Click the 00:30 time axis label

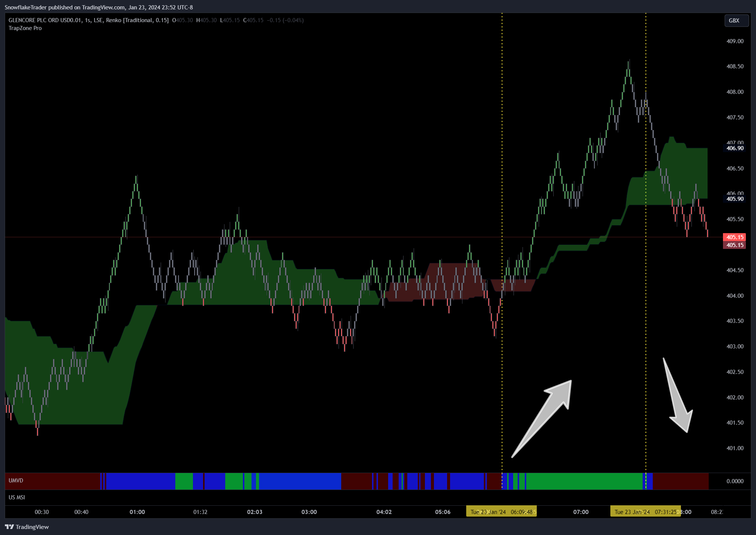(42, 512)
